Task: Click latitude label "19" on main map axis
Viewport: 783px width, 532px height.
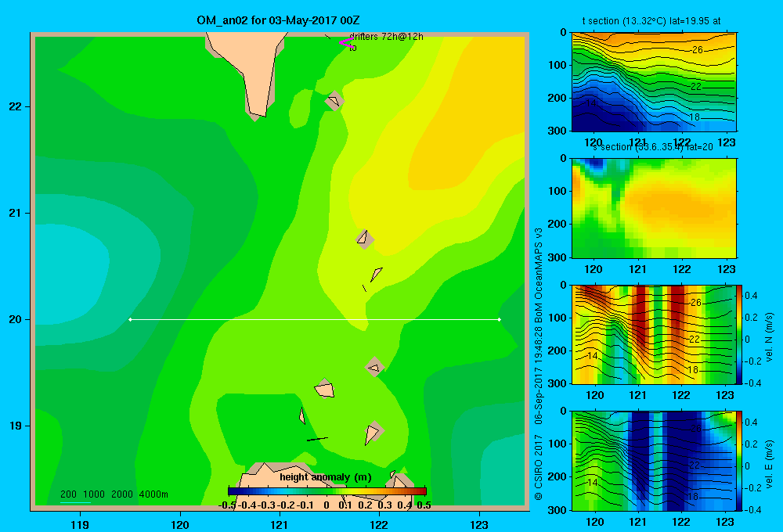Action: [x=15, y=426]
